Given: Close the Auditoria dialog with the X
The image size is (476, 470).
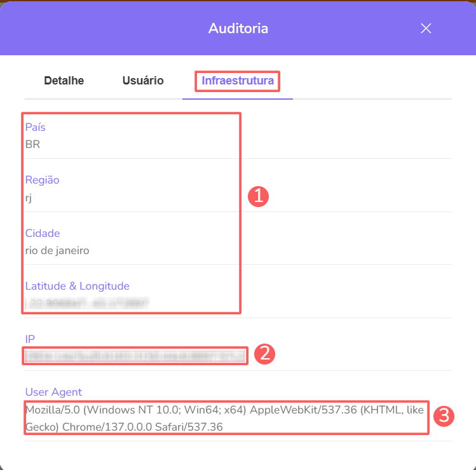Looking at the screenshot, I should [426, 28].
